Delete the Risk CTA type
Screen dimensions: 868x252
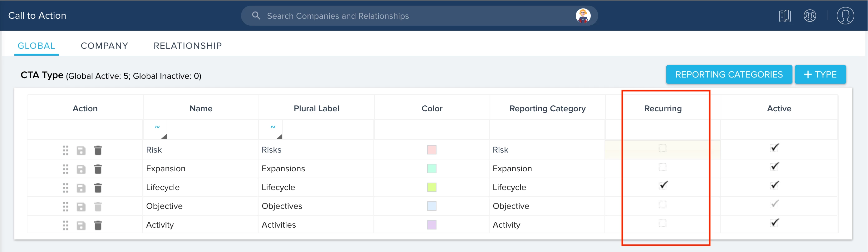[98, 150]
